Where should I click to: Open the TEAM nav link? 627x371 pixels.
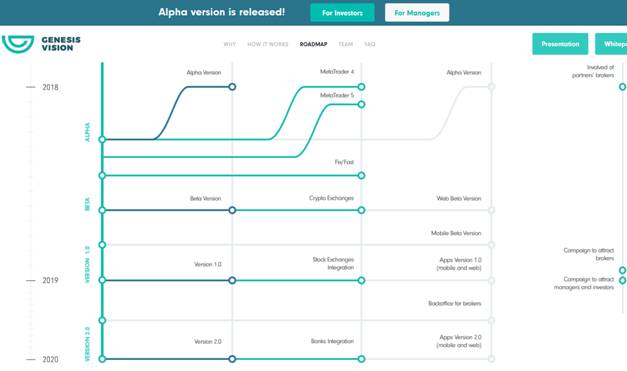click(345, 44)
